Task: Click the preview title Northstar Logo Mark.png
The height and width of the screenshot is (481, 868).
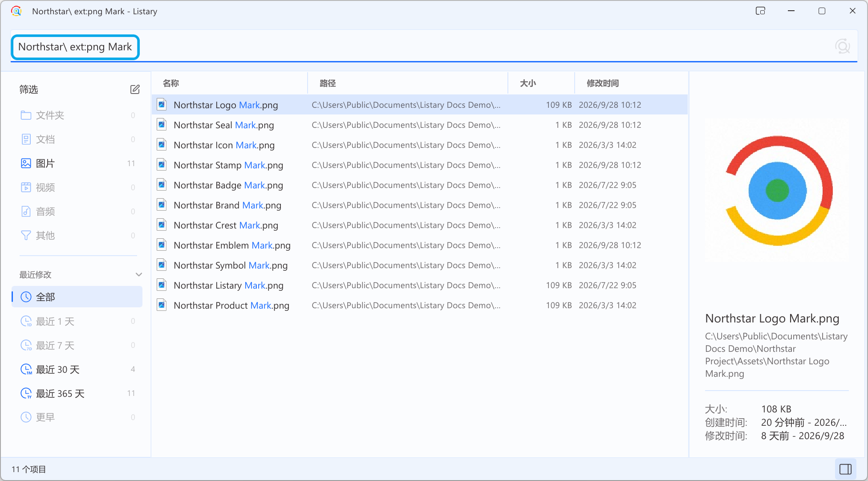Action: (x=772, y=318)
